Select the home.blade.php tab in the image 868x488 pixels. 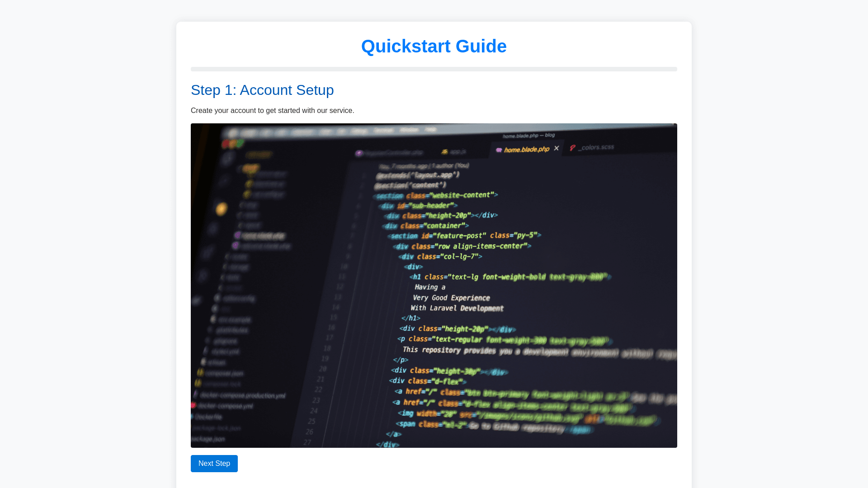pyautogui.click(x=526, y=150)
